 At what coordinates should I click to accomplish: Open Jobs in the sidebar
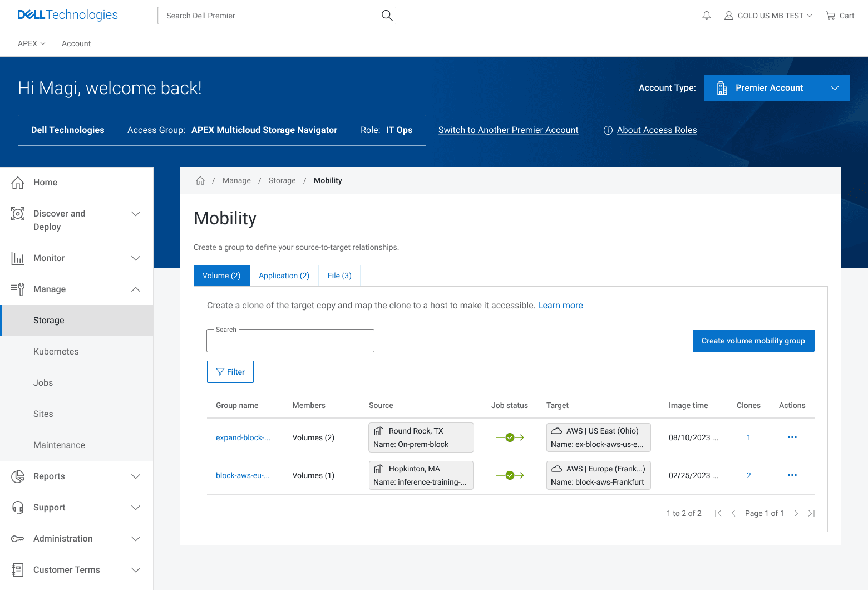(77, 383)
